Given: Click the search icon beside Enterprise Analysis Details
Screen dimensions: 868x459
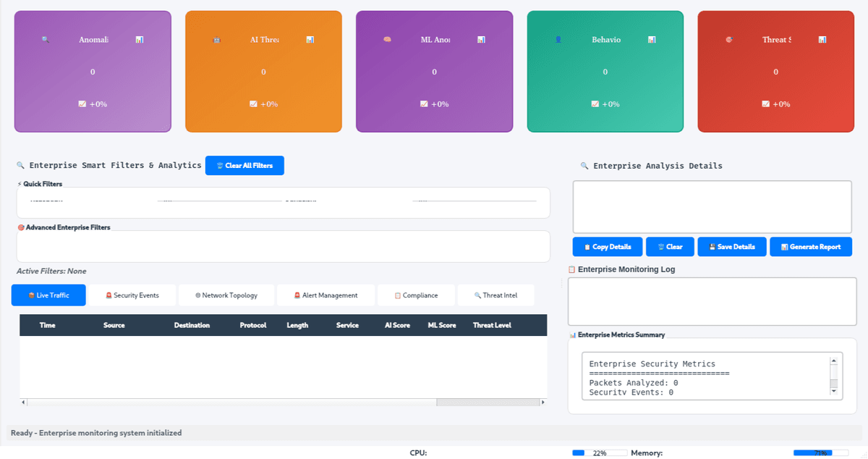Looking at the screenshot, I should click(585, 166).
